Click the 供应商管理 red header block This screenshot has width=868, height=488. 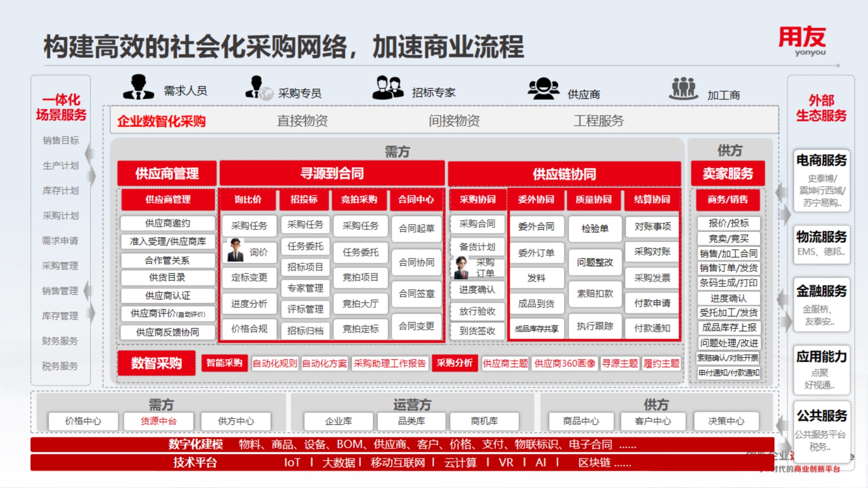[167, 174]
